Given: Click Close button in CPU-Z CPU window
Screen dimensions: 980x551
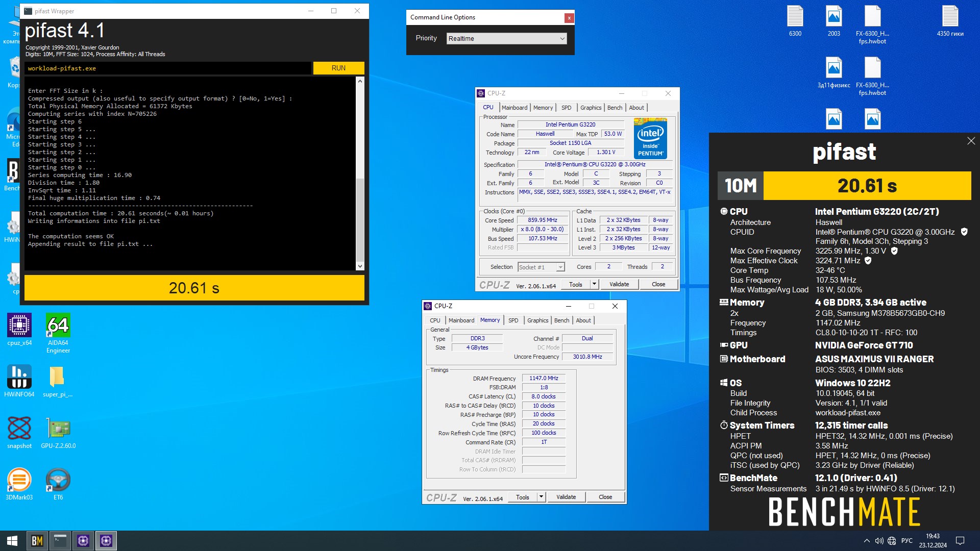Looking at the screenshot, I should [658, 284].
